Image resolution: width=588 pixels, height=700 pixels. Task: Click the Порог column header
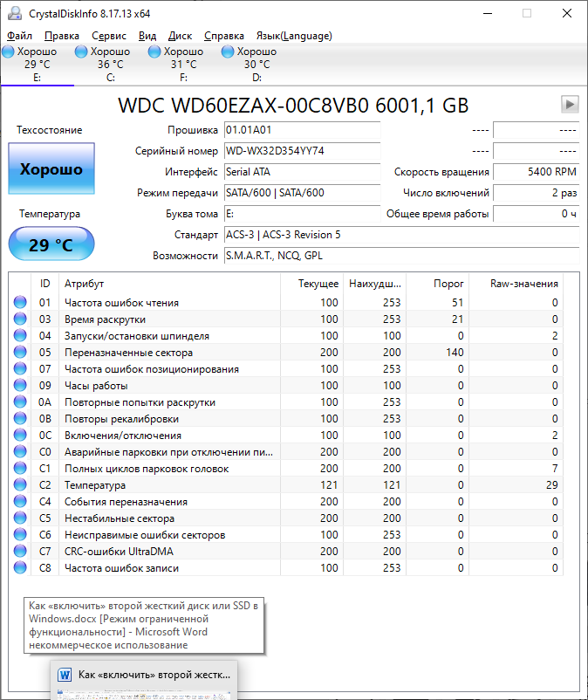click(x=438, y=284)
